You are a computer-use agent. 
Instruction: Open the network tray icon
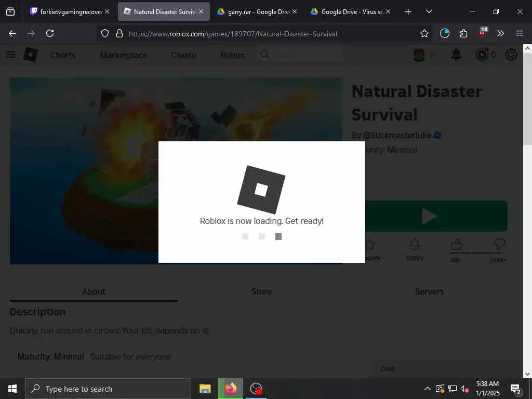point(453,389)
